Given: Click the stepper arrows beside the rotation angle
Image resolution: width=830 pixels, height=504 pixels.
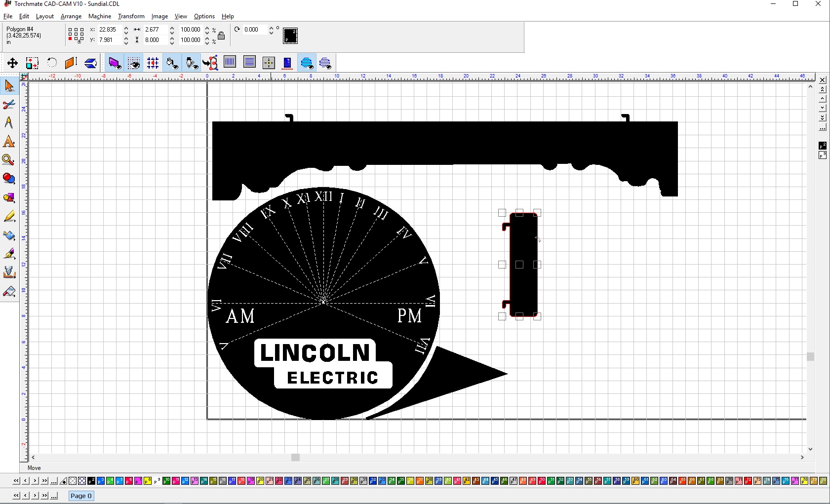Looking at the screenshot, I should coord(271,30).
